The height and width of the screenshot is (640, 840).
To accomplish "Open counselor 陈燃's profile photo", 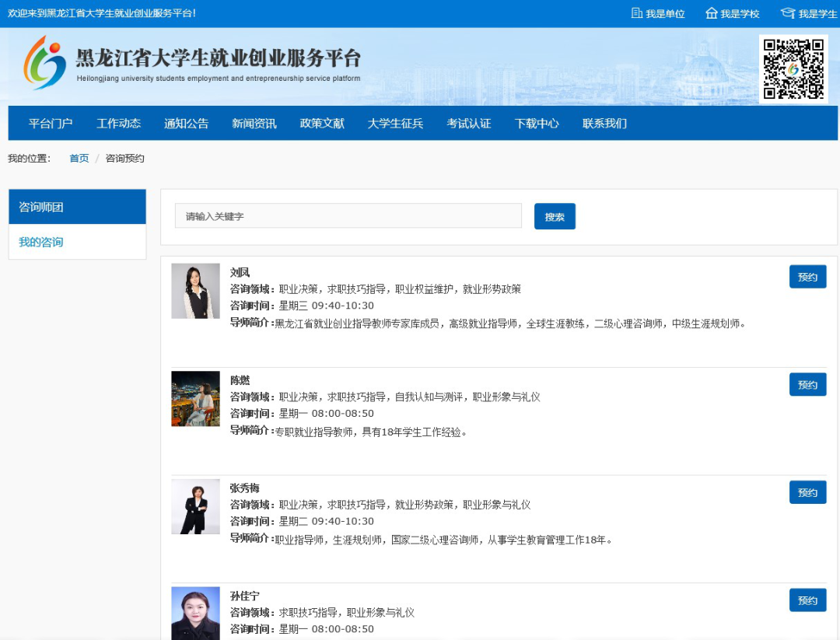I will pyautogui.click(x=195, y=399).
